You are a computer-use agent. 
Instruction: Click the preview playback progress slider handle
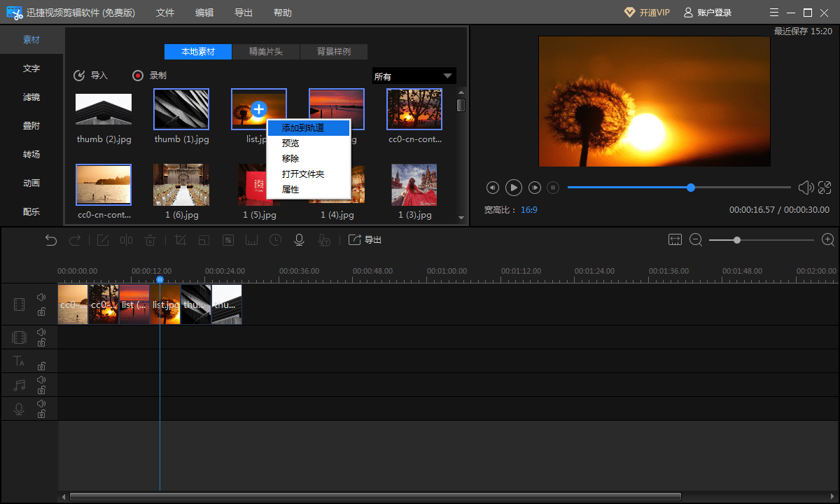pyautogui.click(x=691, y=188)
